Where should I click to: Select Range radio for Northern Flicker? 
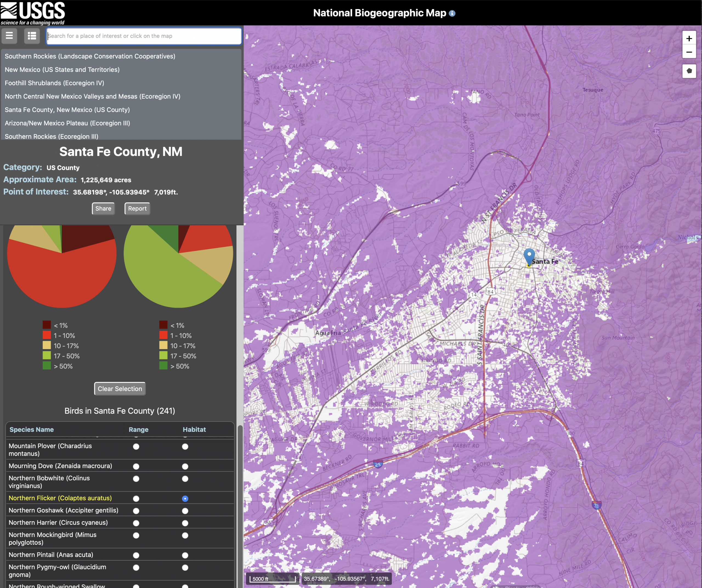click(x=136, y=498)
